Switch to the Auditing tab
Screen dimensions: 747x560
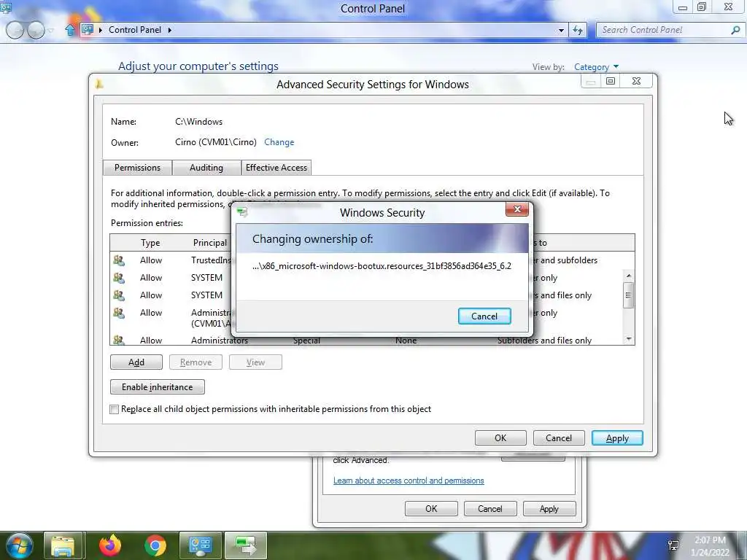(206, 168)
